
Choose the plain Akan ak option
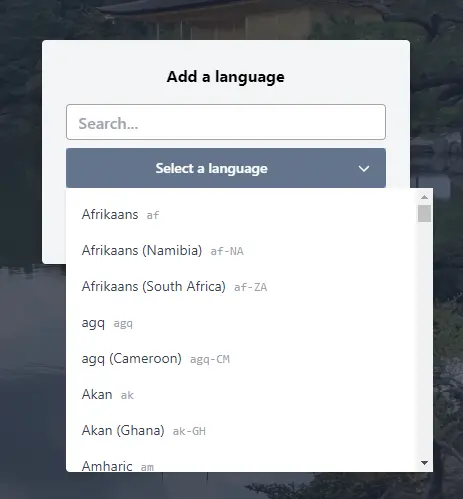[241, 394]
